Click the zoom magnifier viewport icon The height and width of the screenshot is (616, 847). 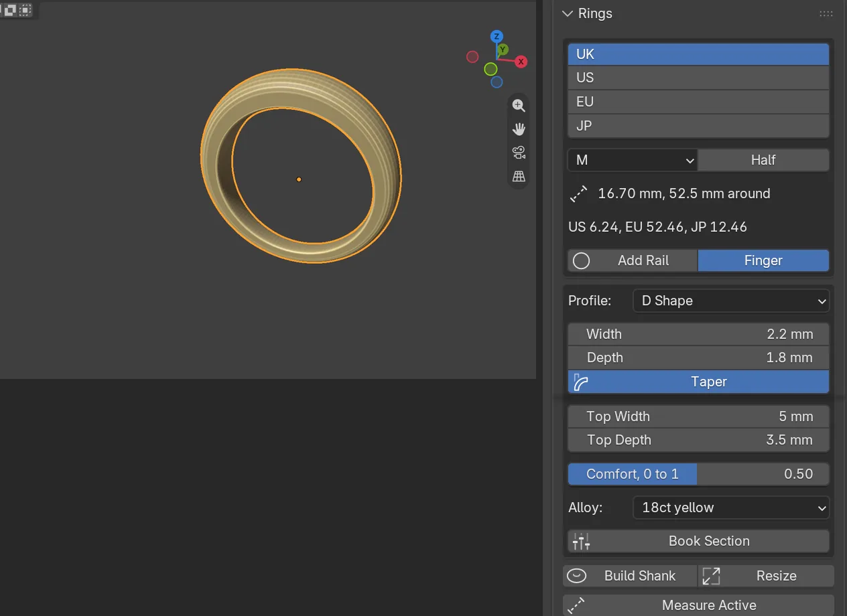click(x=518, y=105)
